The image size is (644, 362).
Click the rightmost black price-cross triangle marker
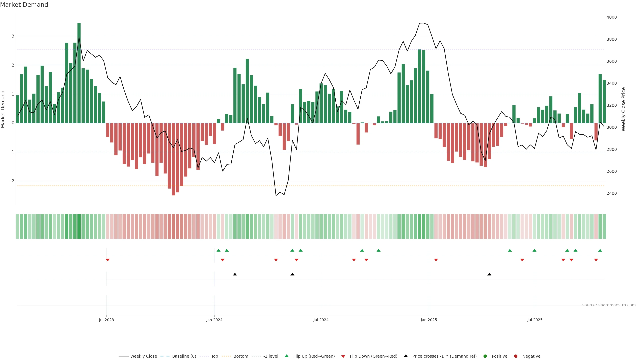(489, 274)
